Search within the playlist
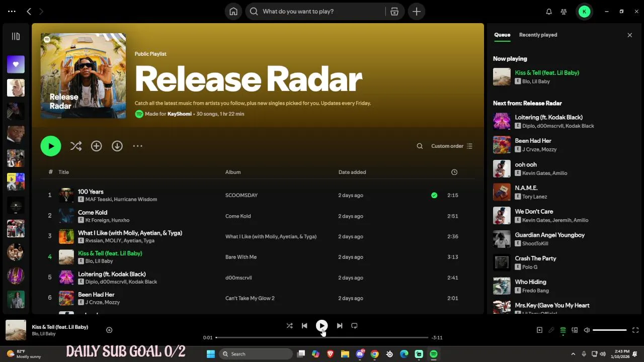This screenshot has height=362, width=644. [420, 146]
